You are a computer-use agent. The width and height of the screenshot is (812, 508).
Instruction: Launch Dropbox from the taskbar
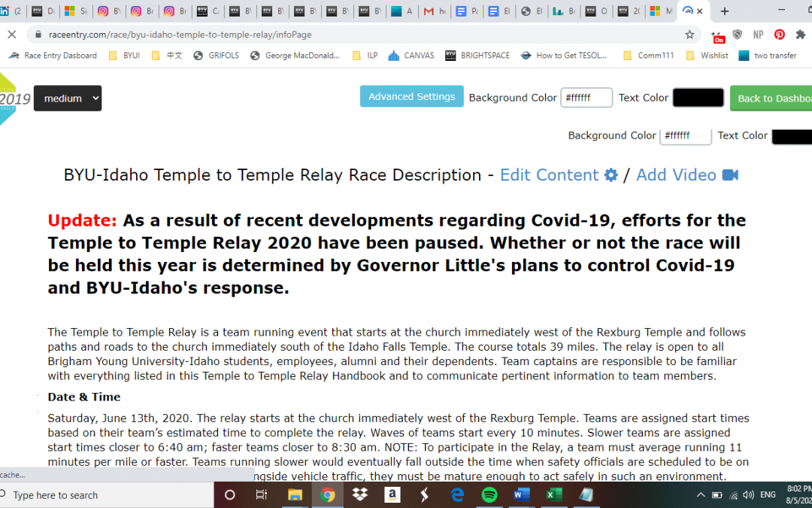click(x=359, y=494)
